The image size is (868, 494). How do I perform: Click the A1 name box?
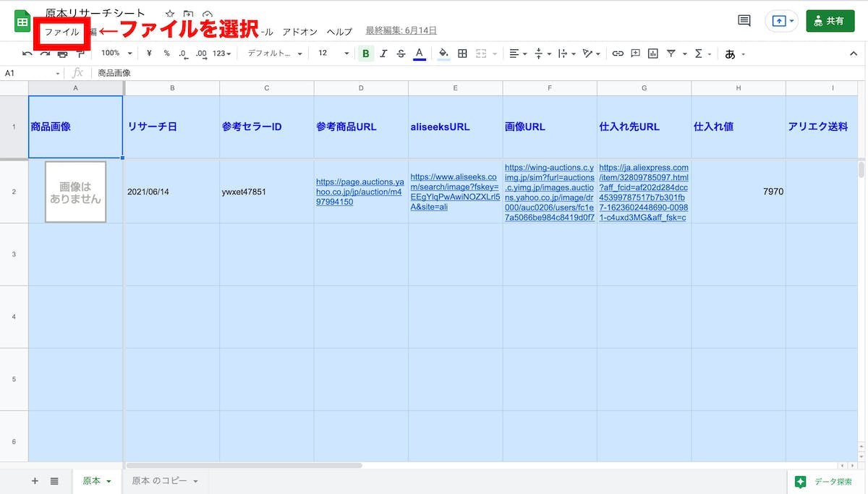[x=32, y=73]
